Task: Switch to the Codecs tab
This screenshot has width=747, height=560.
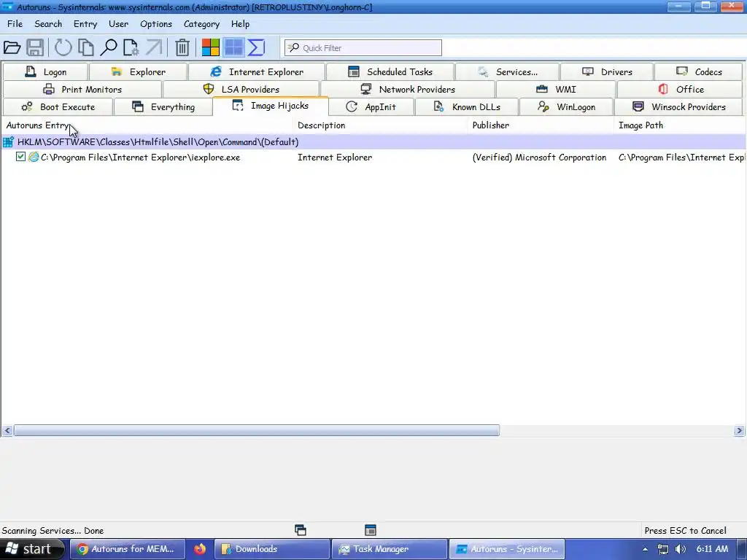Action: coord(698,71)
